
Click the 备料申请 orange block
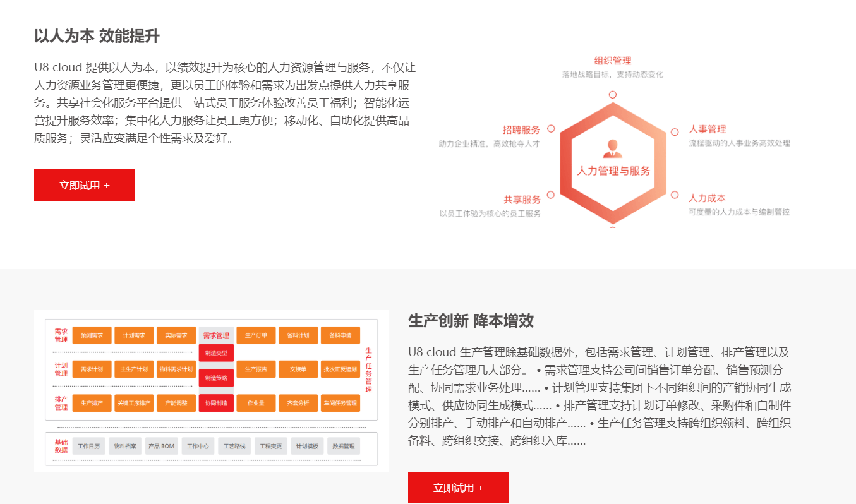click(341, 335)
